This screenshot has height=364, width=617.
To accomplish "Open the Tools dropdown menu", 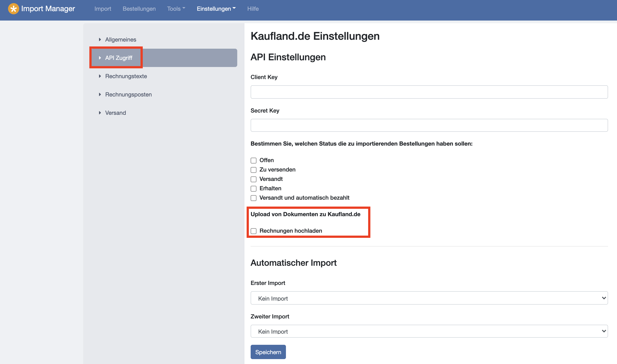I will pos(176,9).
